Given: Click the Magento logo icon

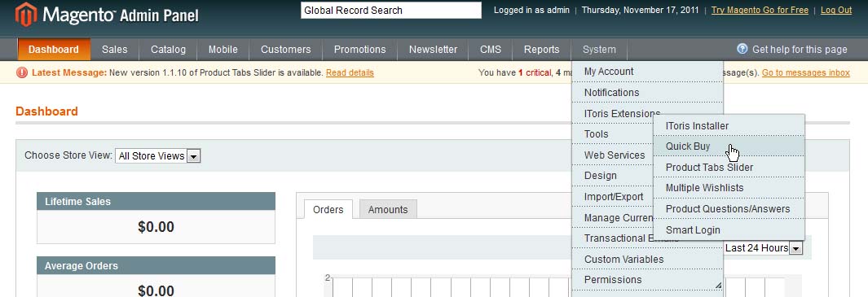Looking at the screenshot, I should pyautogui.click(x=25, y=15).
